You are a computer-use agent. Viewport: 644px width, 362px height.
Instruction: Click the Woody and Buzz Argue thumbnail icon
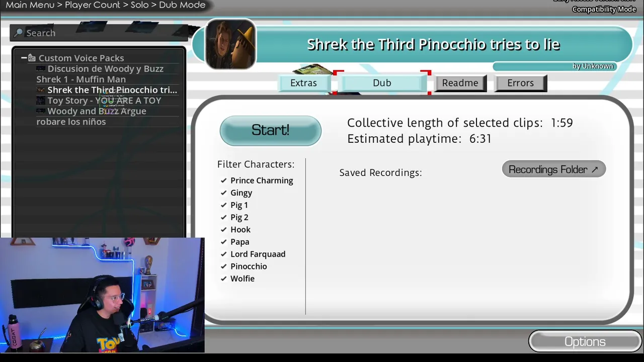coord(41,111)
